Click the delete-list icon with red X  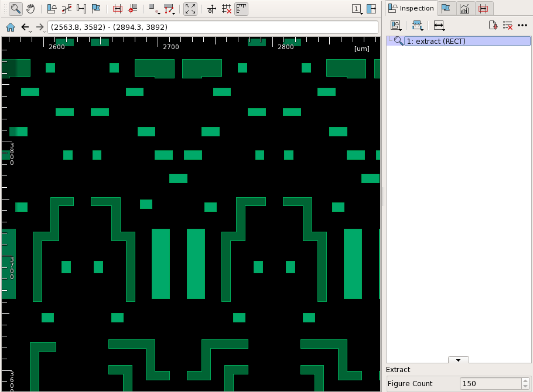(x=507, y=25)
